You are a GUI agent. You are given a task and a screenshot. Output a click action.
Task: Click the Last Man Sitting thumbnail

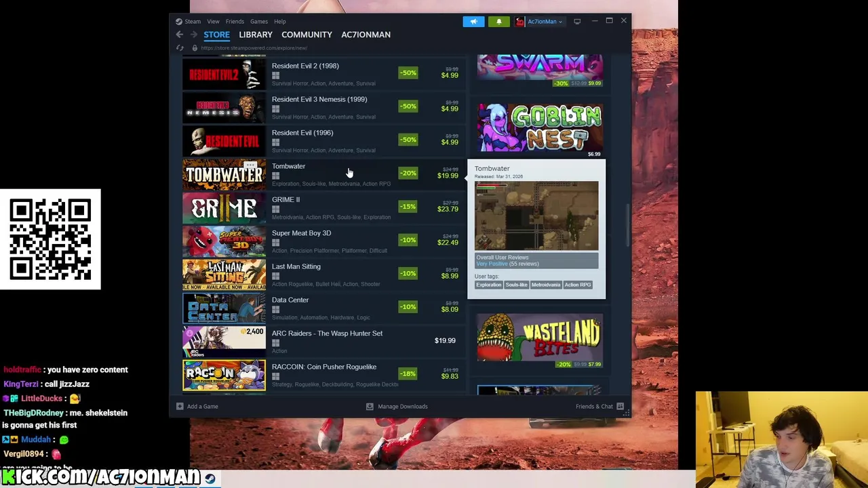coord(224,274)
